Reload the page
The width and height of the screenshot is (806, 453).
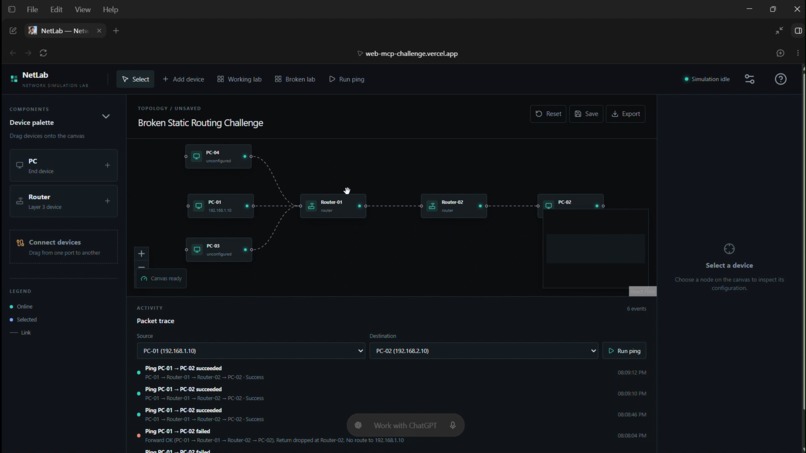point(43,53)
